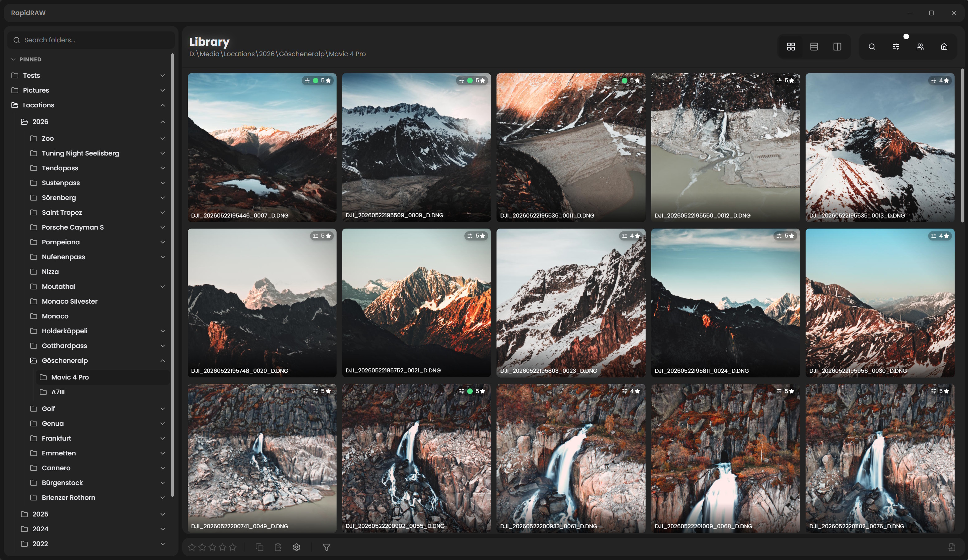
Task: Set rating to one star
Action: (x=192, y=547)
